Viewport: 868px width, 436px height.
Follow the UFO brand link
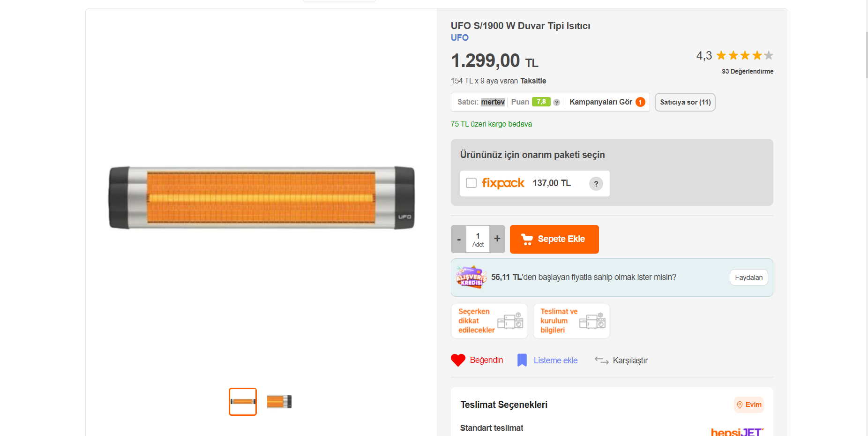point(459,38)
